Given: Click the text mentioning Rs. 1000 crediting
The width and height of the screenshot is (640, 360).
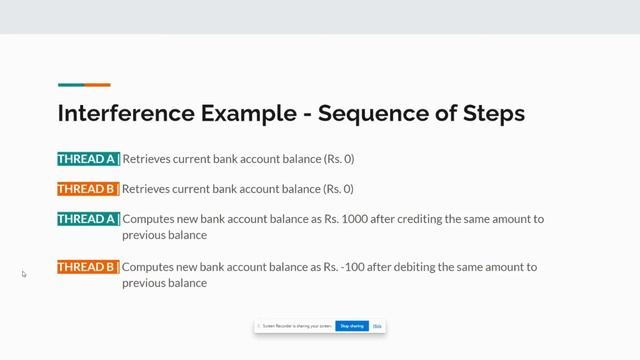Looking at the screenshot, I should click(333, 227).
